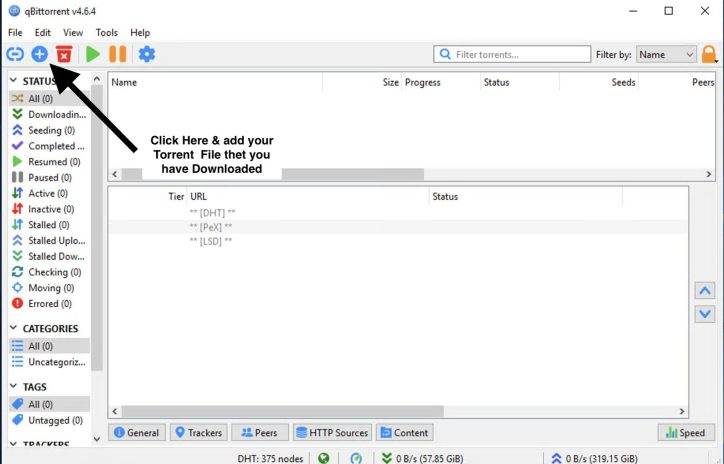724x464 pixels.
Task: Select the Paused (0) filter
Action: click(x=49, y=177)
